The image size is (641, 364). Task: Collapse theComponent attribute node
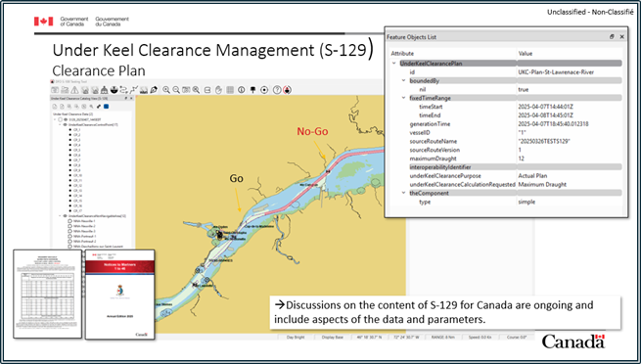coord(403,193)
